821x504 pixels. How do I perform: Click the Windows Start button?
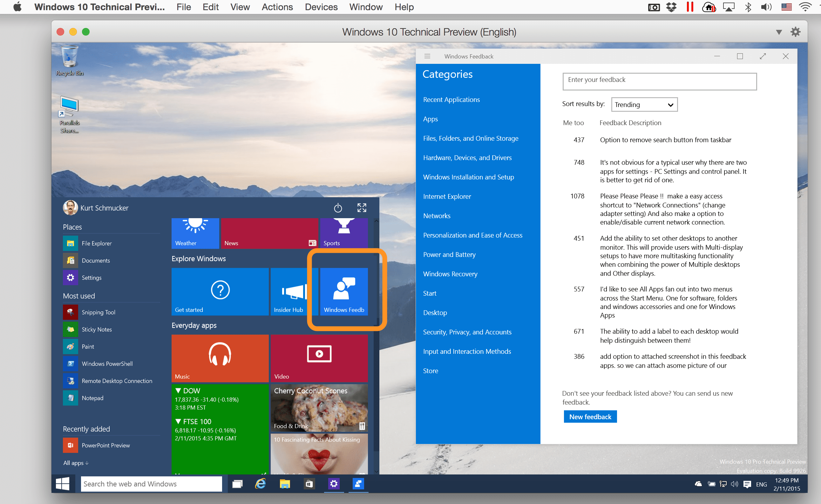[x=62, y=484]
